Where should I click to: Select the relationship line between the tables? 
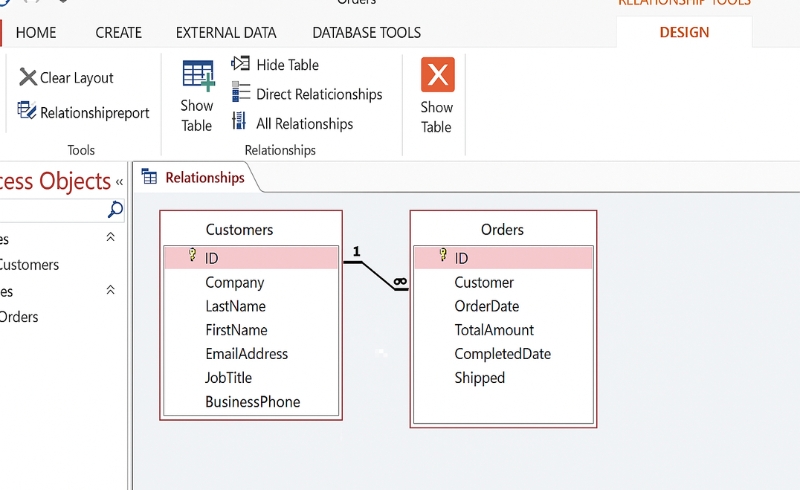pyautogui.click(x=378, y=276)
